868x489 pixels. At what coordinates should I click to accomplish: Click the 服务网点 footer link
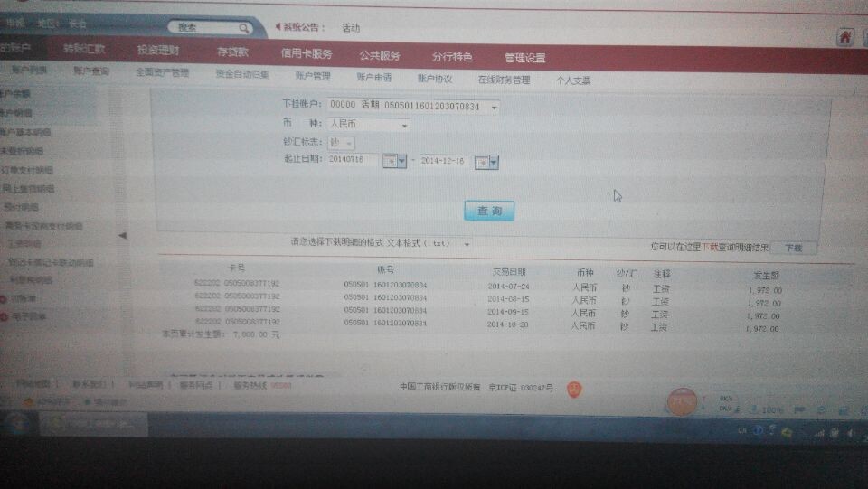click(195, 385)
